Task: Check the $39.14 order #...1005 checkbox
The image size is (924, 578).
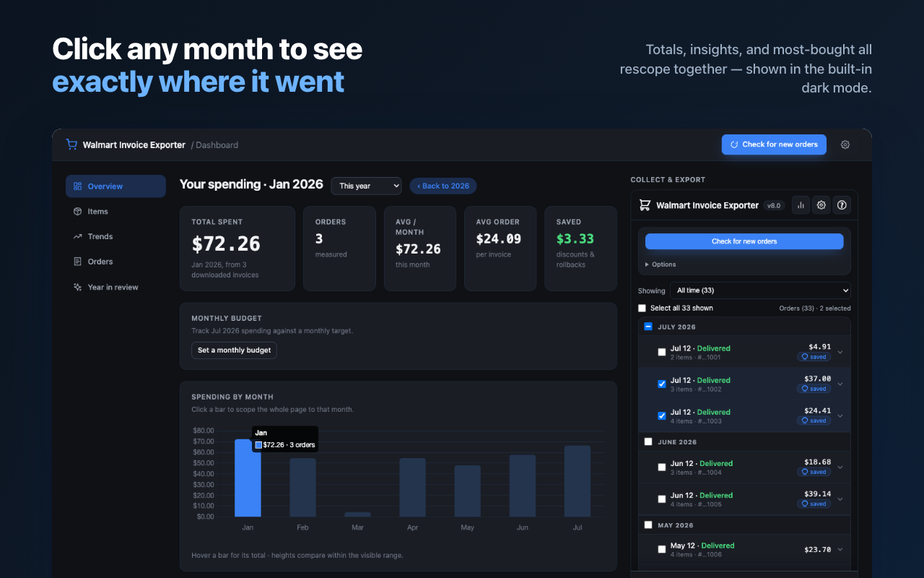Action: point(662,499)
